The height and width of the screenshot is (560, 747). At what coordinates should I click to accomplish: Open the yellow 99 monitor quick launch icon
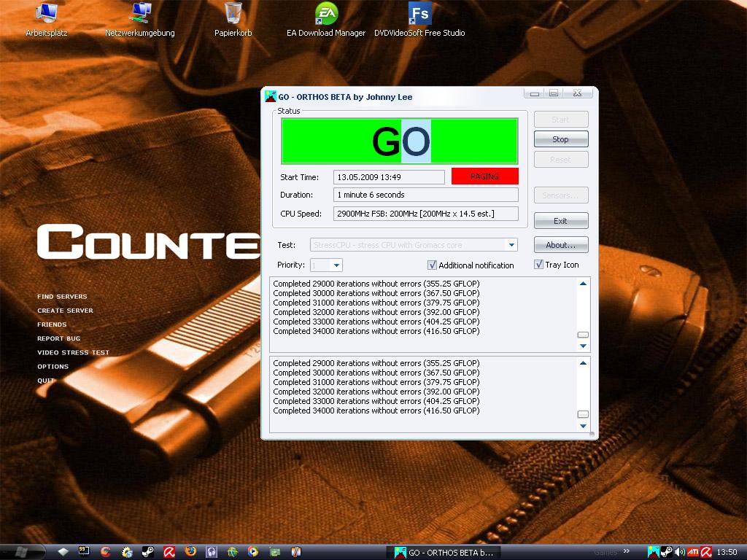(85, 552)
